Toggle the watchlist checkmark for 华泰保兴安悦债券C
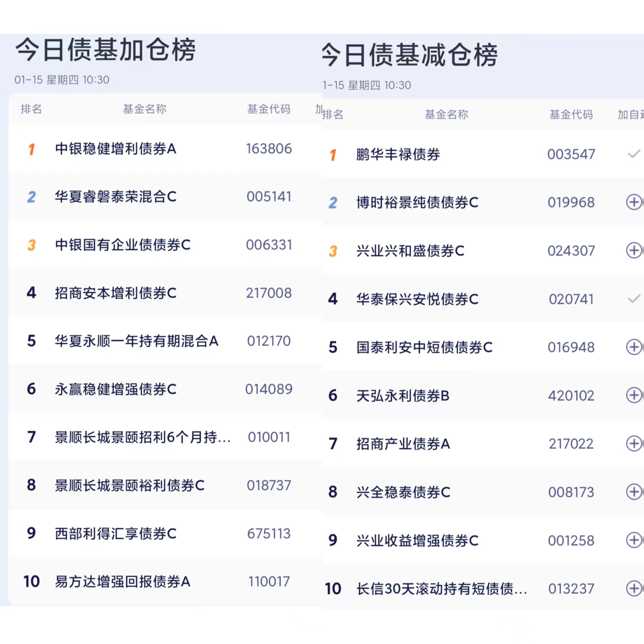Screen dimensions: 644x644 (x=634, y=299)
